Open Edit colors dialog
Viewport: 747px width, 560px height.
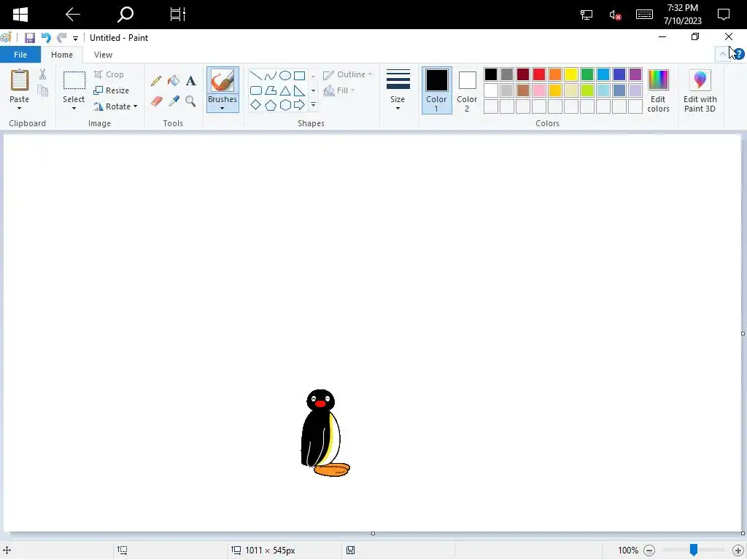(659, 91)
